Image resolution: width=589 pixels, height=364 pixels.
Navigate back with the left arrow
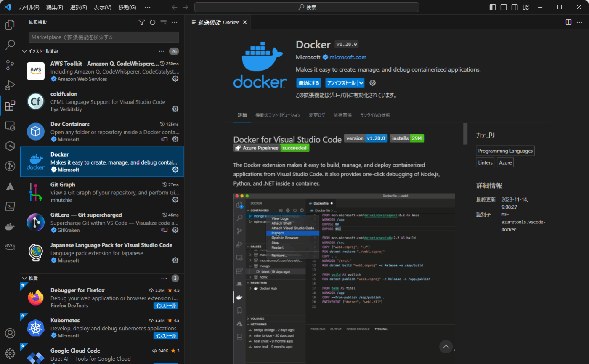[175, 7]
